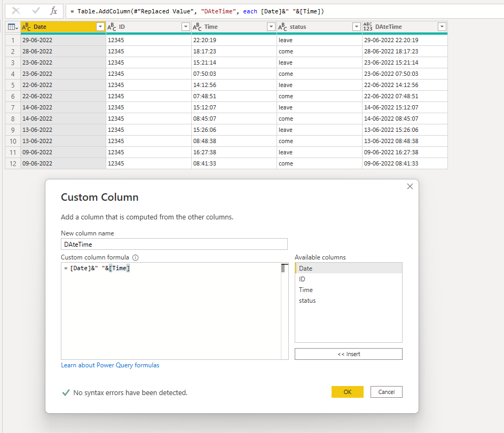
Task: Open the fx function icon in the formula bar
Action: coord(54,11)
